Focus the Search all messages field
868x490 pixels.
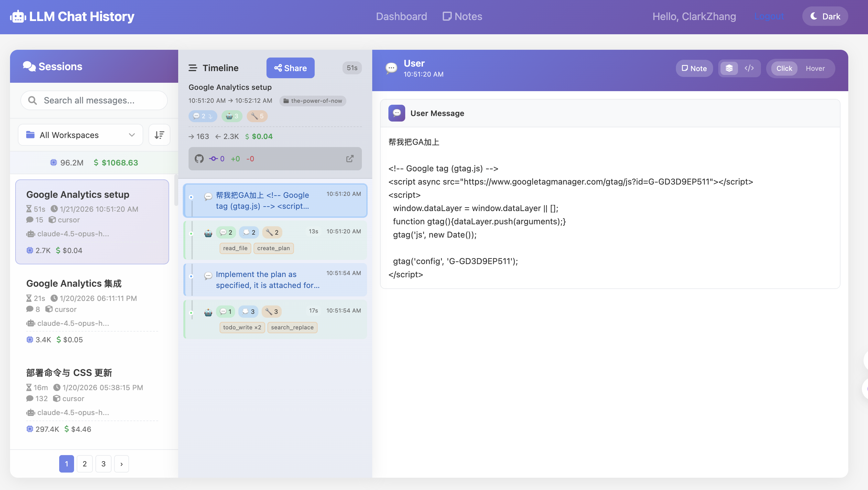(94, 100)
